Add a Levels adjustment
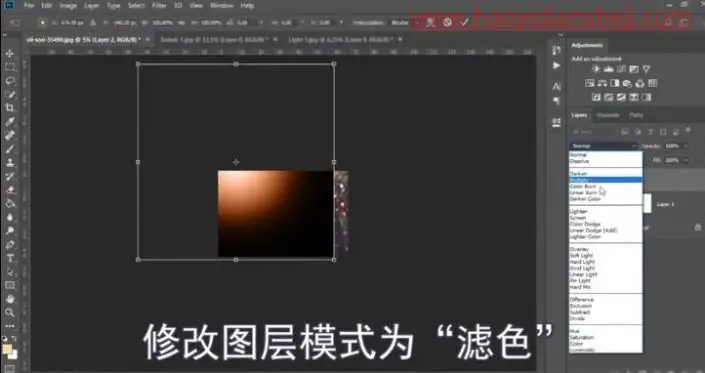705x373 pixels. coord(609,69)
